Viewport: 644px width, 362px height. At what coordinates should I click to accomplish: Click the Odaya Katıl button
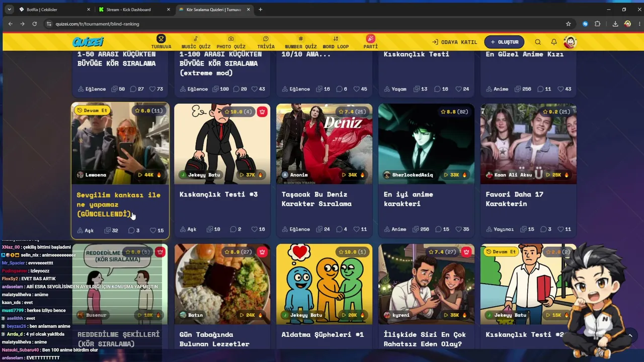point(454,42)
